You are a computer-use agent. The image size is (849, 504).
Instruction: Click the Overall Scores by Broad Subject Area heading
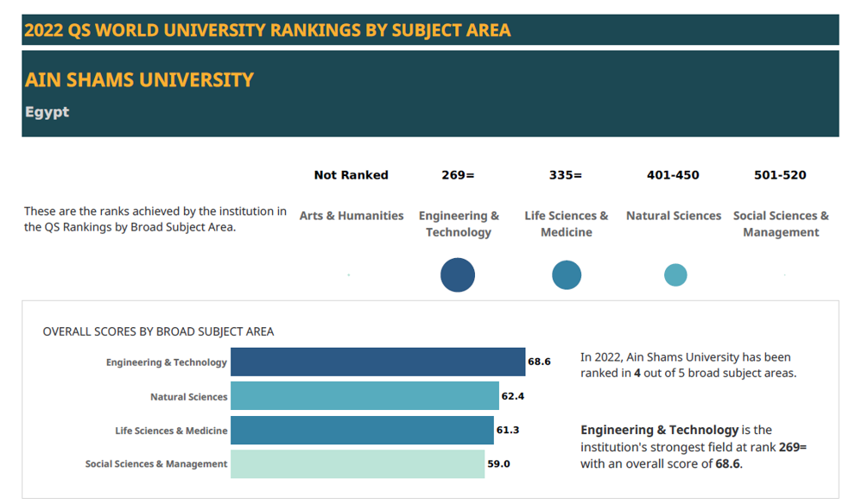(x=158, y=331)
